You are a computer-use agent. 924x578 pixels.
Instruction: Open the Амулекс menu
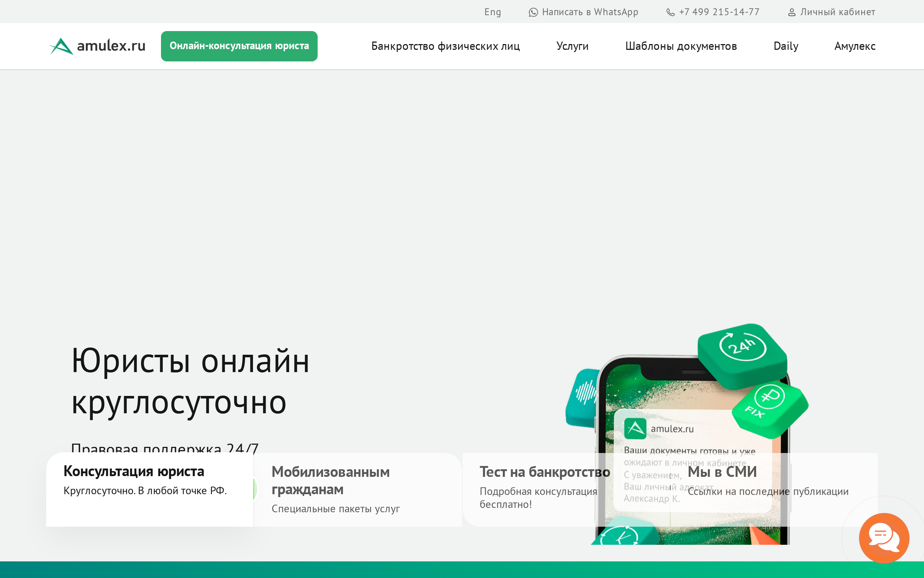tap(855, 46)
